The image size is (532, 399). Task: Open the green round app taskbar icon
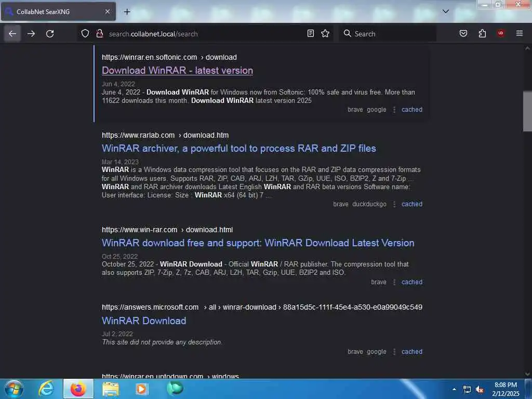(175, 389)
